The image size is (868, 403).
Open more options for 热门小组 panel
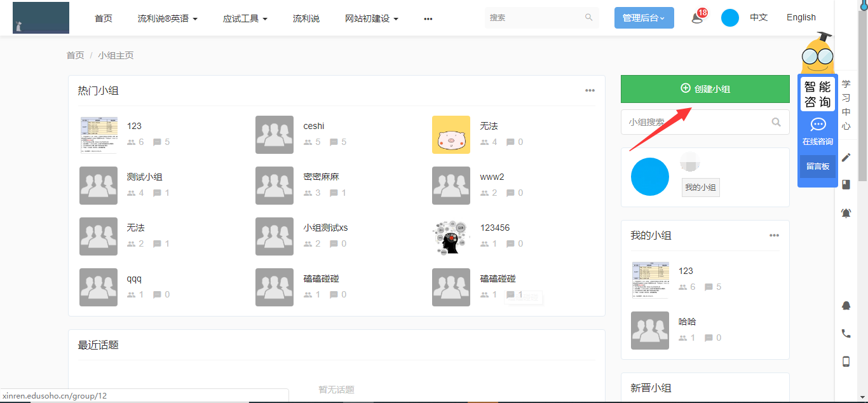(x=590, y=90)
